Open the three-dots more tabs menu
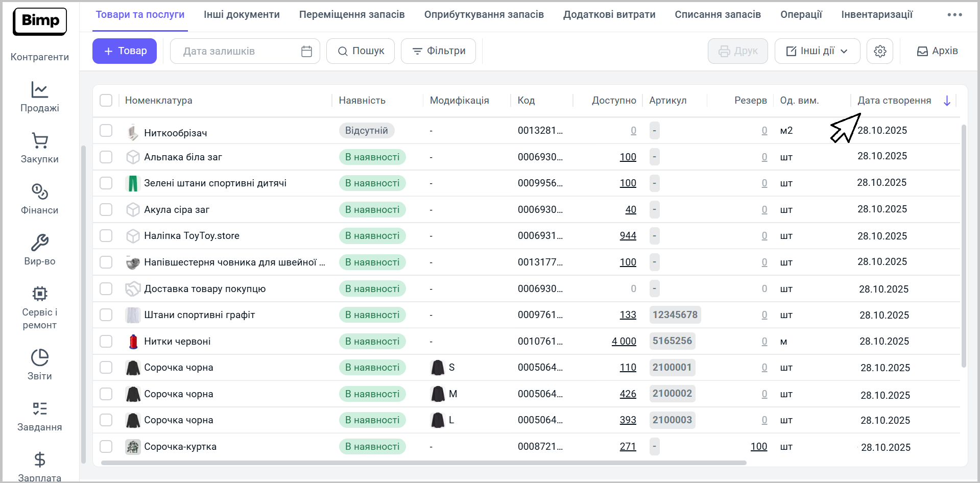Screen dimensions: 980x483 click(x=954, y=15)
